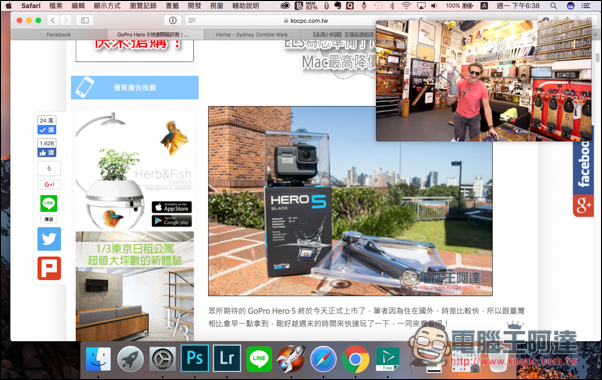Go forward with Safari's forward arrow
This screenshot has width=602, height=380.
(x=66, y=20)
